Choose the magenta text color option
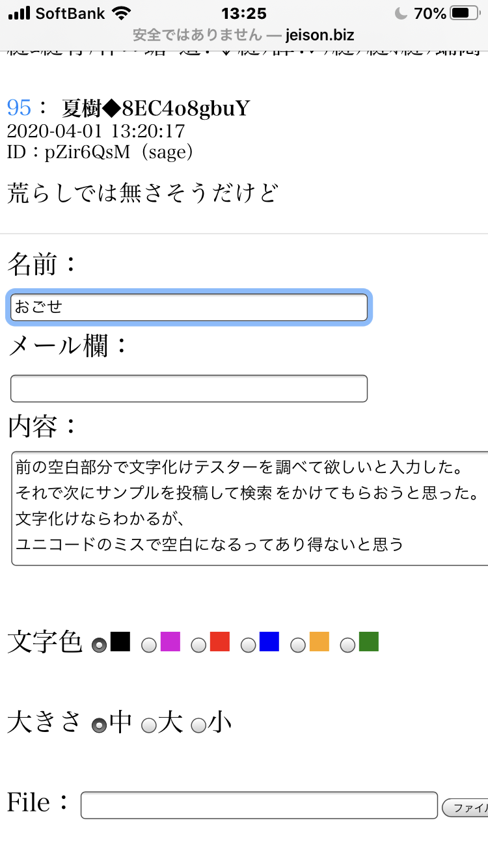Viewport: 488px width, 868px height. [149, 645]
